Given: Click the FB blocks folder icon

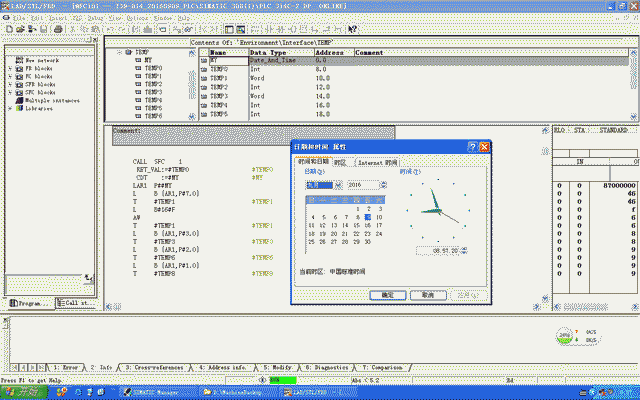Looking at the screenshot, I should pyautogui.click(x=19, y=68).
